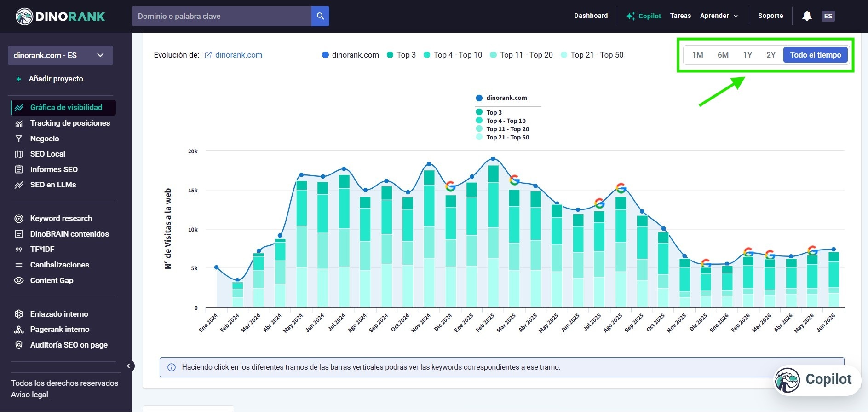Collapse the sidebar with arrow handle
This screenshot has height=412, width=868.
[129, 366]
